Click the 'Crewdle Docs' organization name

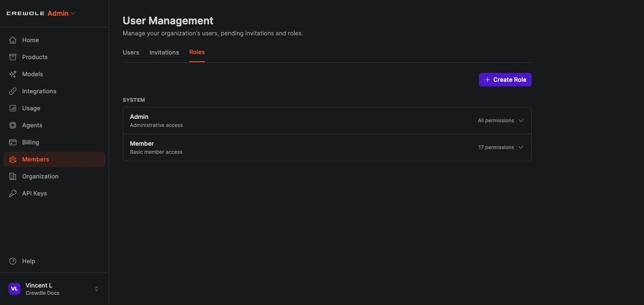click(x=43, y=293)
